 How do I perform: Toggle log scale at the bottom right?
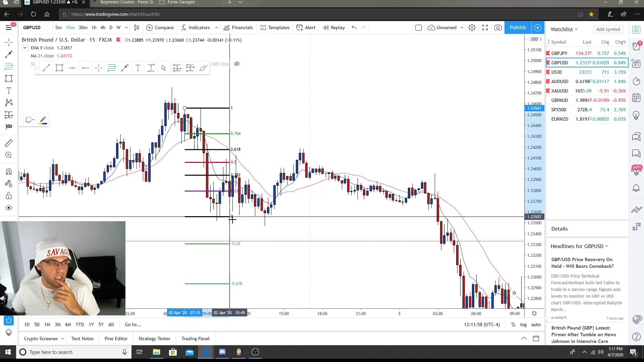pos(523,324)
